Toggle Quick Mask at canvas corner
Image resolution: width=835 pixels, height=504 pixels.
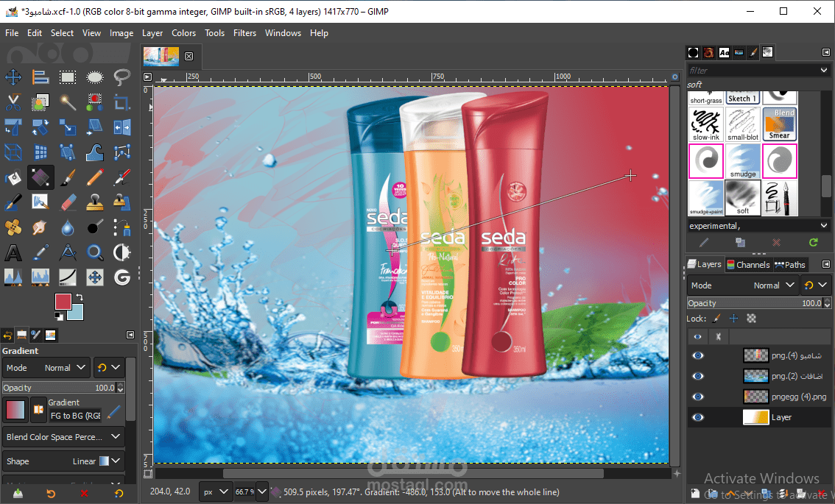point(148,474)
